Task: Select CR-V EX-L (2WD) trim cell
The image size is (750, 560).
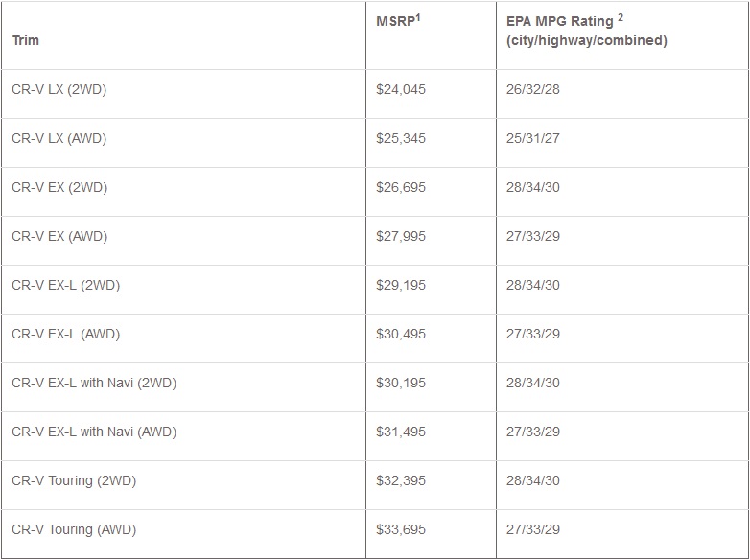Action: 65,285
